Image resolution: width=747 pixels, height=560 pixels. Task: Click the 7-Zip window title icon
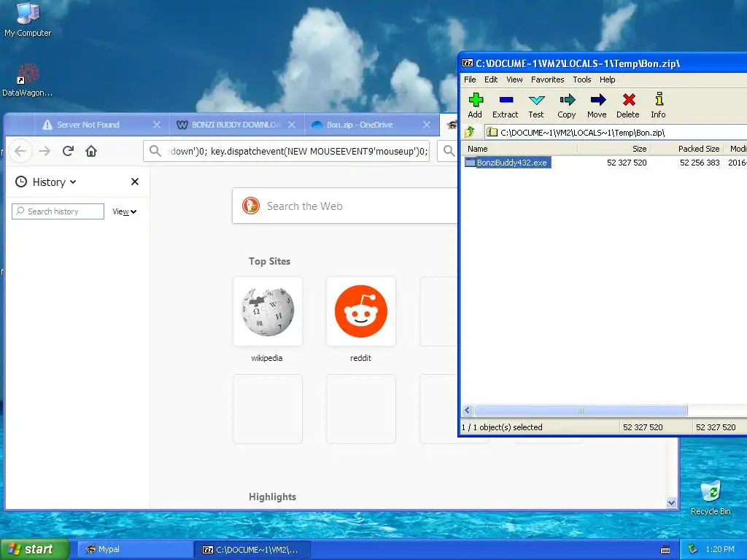468,63
